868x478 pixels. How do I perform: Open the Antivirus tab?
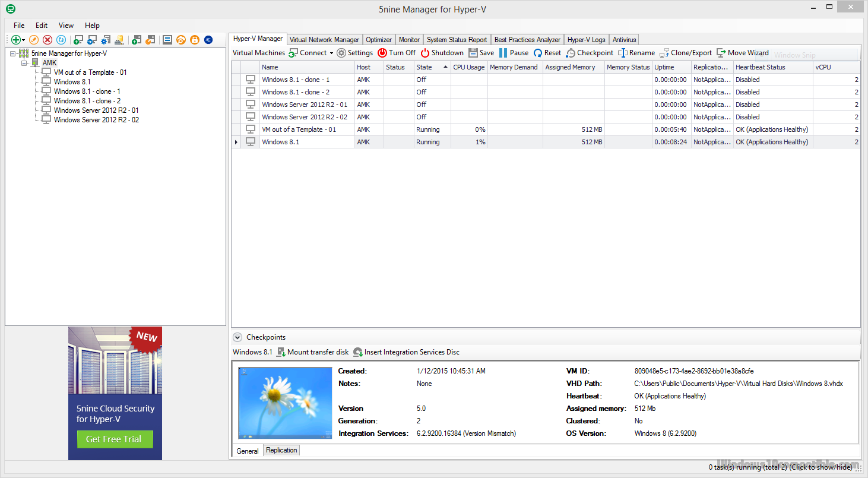coord(624,40)
